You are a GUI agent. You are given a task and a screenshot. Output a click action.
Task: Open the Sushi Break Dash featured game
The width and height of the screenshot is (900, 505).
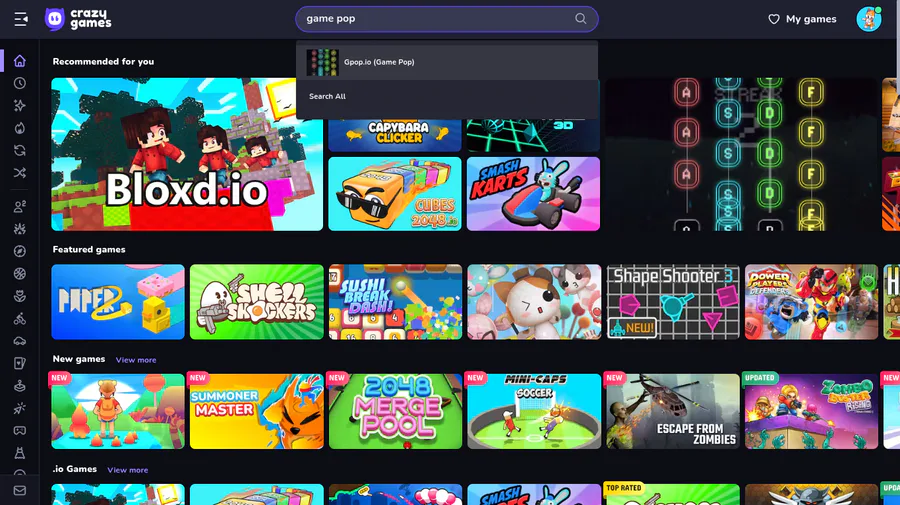coord(395,302)
